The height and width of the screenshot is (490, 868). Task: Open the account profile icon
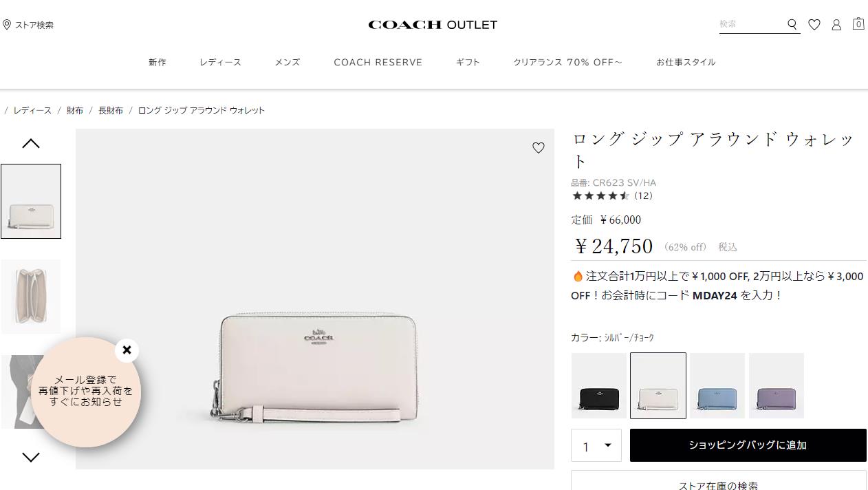836,25
